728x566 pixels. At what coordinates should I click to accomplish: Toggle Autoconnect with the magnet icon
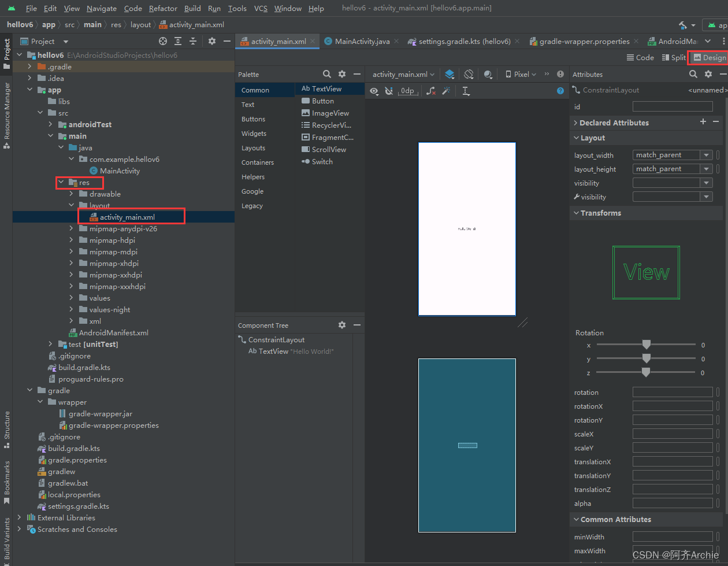(388, 91)
